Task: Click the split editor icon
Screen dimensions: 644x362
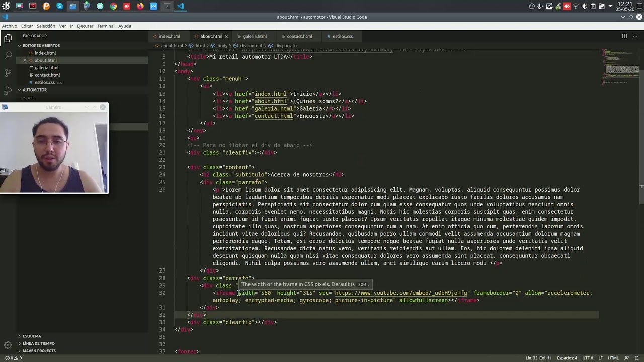Action: (624, 36)
